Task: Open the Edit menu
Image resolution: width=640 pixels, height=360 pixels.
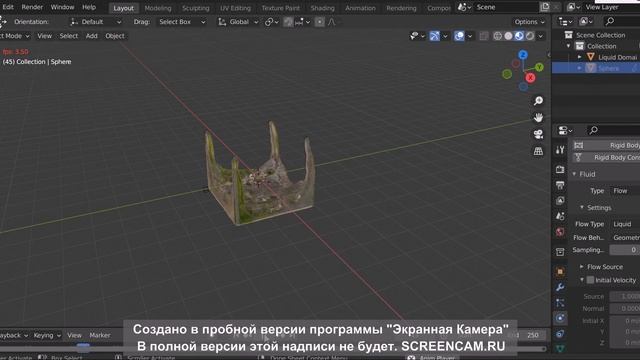Action: coord(8,7)
